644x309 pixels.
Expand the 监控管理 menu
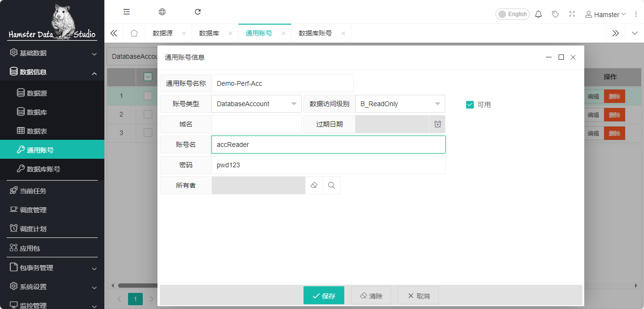tap(52, 305)
